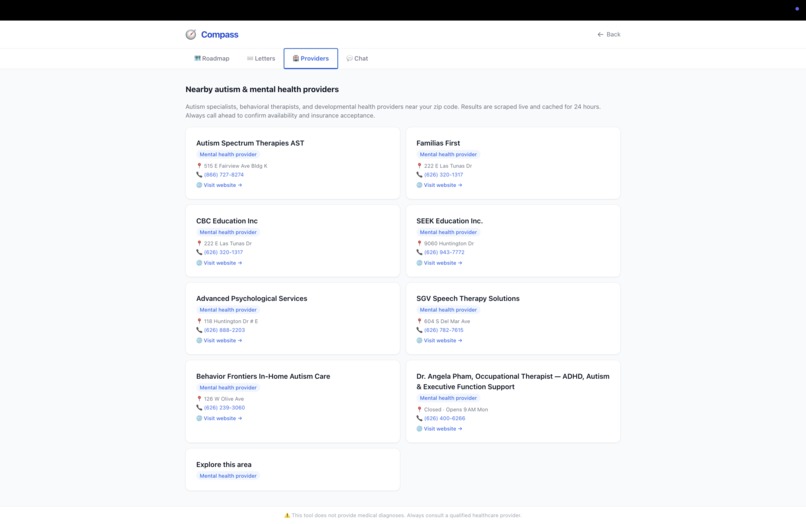Click location pin beside 118 Huntington Dr
The height and width of the screenshot is (524, 806).
[x=199, y=321]
